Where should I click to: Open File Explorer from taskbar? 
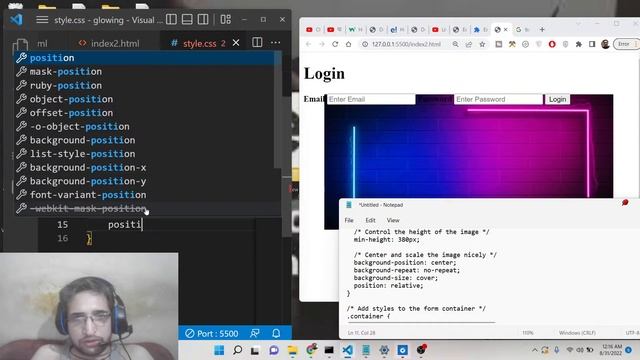point(292,350)
